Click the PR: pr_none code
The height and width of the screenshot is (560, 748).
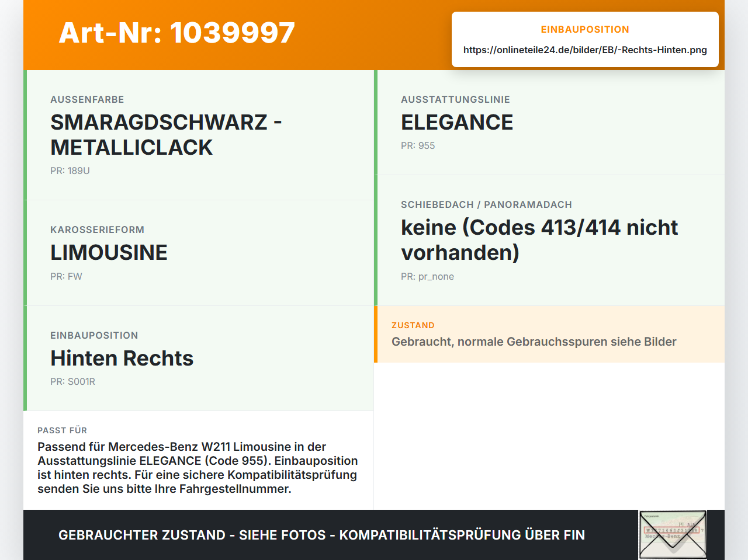point(427,276)
